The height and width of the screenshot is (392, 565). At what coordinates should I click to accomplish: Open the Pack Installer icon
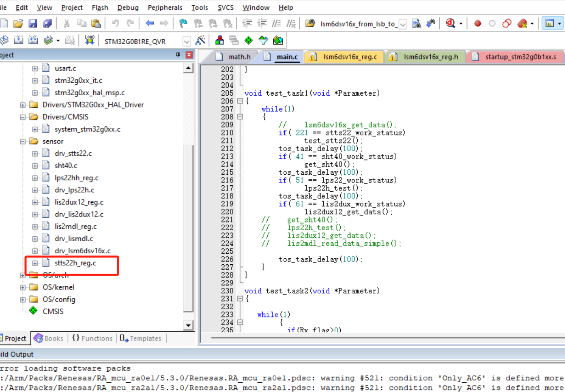tap(278, 40)
